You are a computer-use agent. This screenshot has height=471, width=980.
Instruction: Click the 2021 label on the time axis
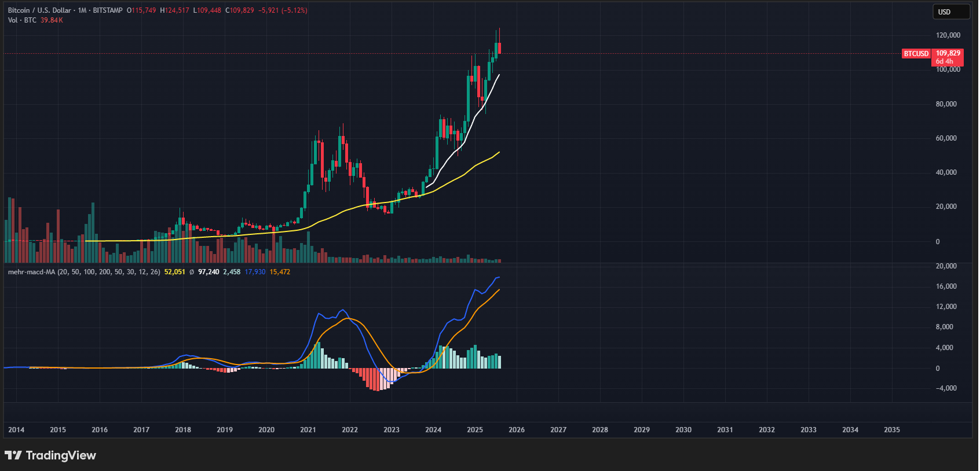(308, 430)
